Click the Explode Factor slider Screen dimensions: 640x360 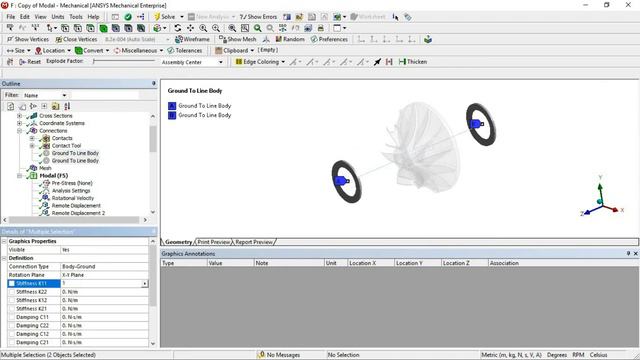[124, 61]
